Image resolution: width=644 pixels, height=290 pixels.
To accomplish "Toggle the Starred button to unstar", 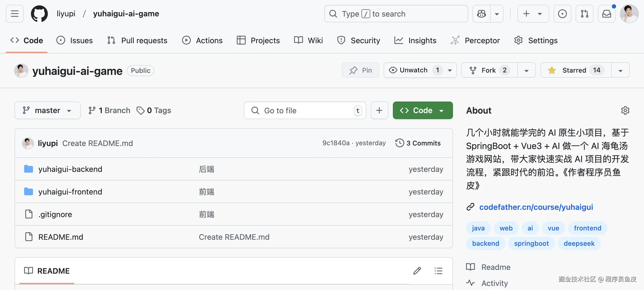I will [x=576, y=70].
